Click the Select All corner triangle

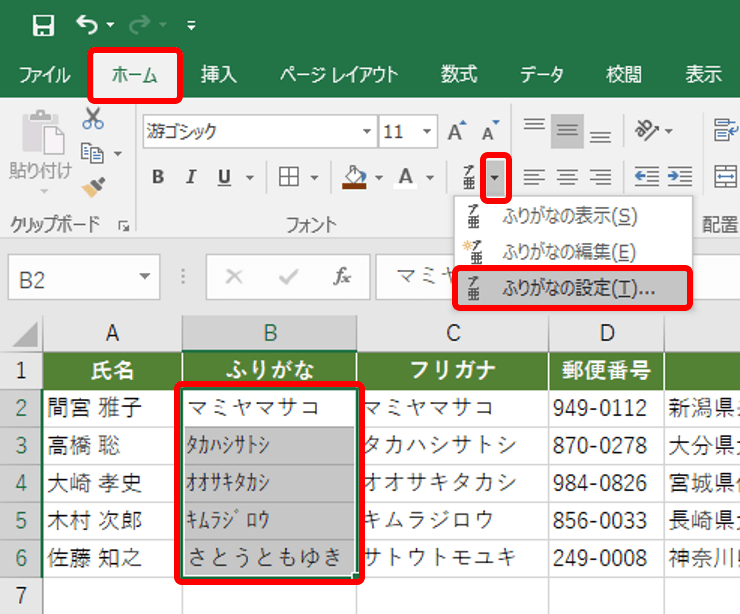[24, 334]
